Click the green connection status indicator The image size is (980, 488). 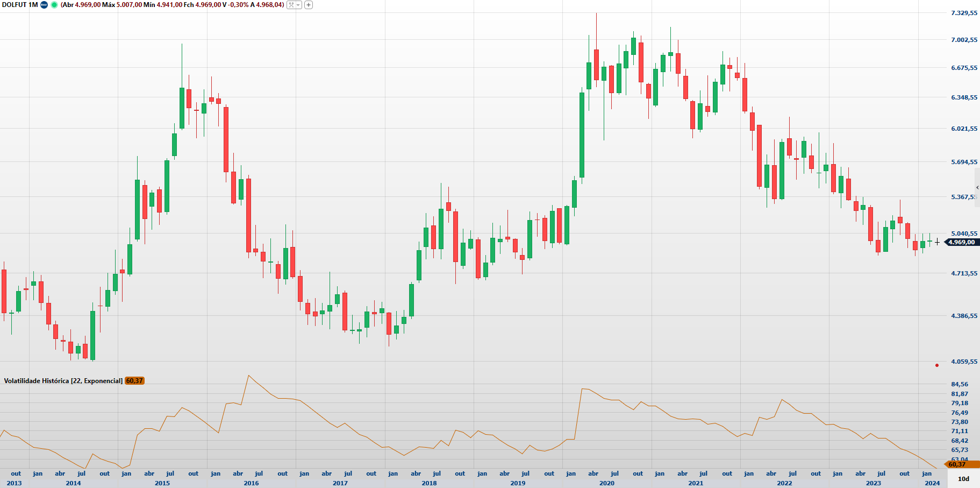pos(54,5)
